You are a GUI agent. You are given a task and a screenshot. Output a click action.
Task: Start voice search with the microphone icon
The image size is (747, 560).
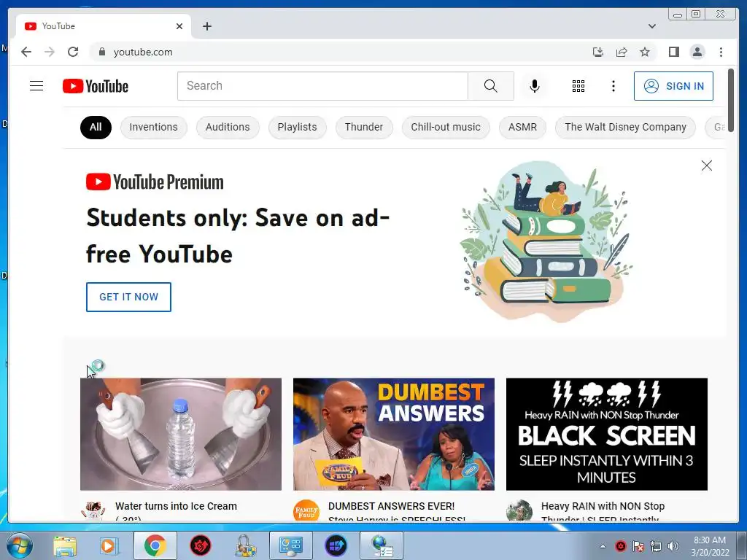click(x=535, y=86)
